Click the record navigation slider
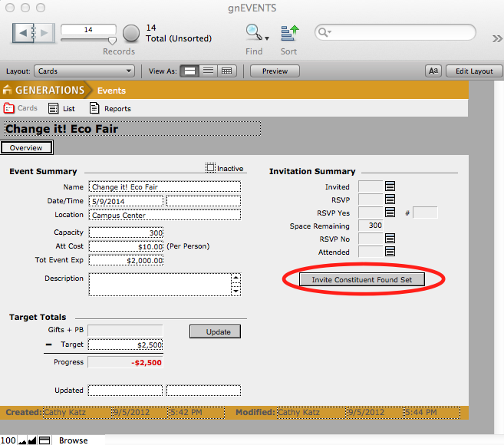 click(x=87, y=41)
